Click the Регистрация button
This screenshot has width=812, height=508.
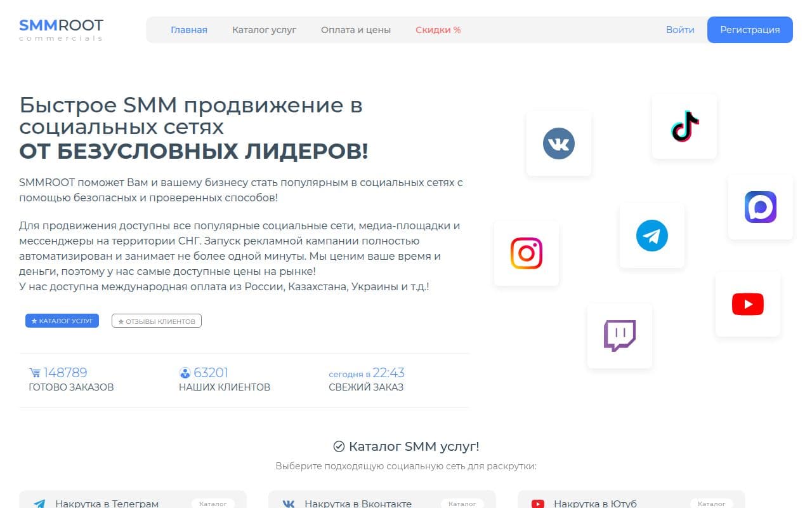point(750,30)
